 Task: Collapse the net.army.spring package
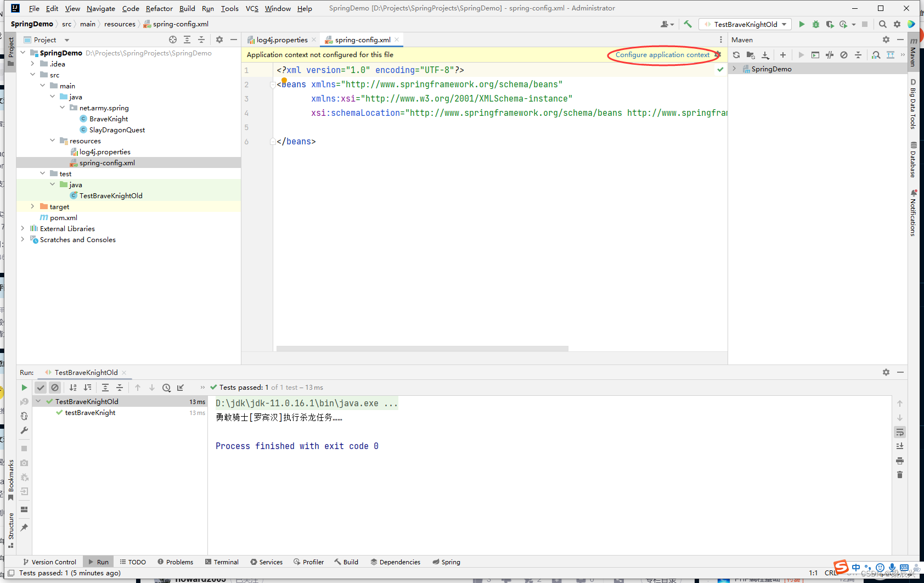tap(63, 108)
